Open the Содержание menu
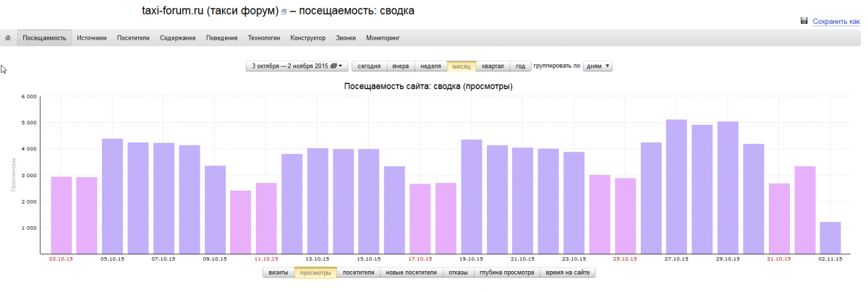Image resolution: width=868 pixels, height=292 pixels. point(178,38)
